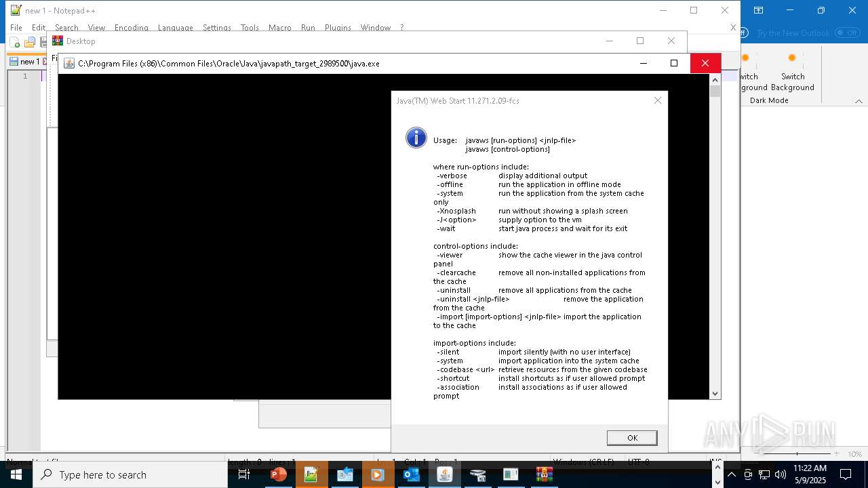Viewport: 868px width, 488px height.
Task: Click the Java icon in the java.exe console title bar
Action: pos(69,63)
